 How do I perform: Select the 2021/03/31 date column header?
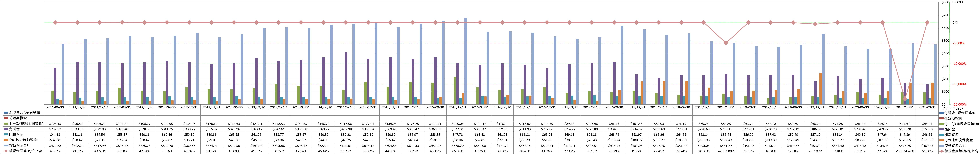927,108
